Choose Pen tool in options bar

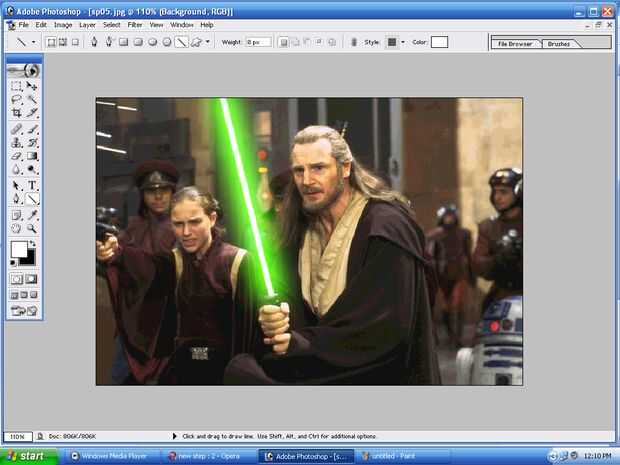[x=94, y=42]
